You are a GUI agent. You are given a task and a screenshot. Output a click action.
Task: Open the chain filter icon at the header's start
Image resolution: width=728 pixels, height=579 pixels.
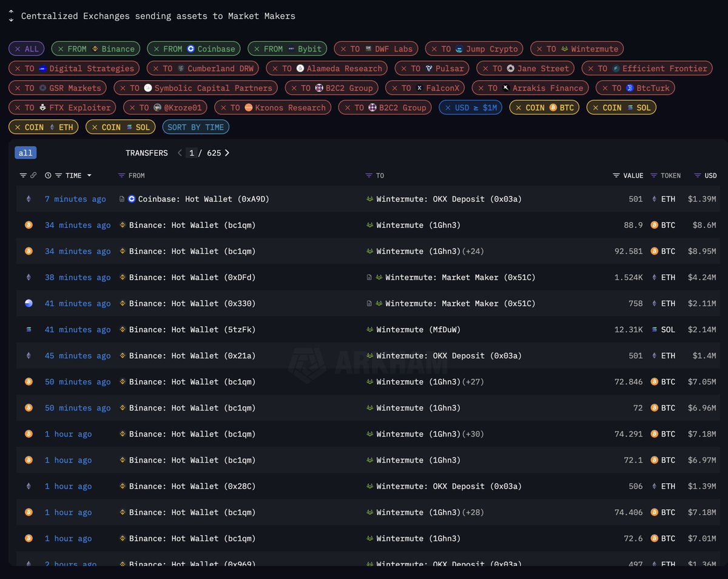pyautogui.click(x=23, y=175)
